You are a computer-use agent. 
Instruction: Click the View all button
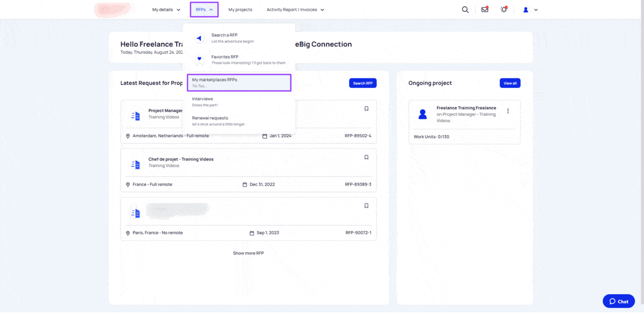click(x=510, y=83)
